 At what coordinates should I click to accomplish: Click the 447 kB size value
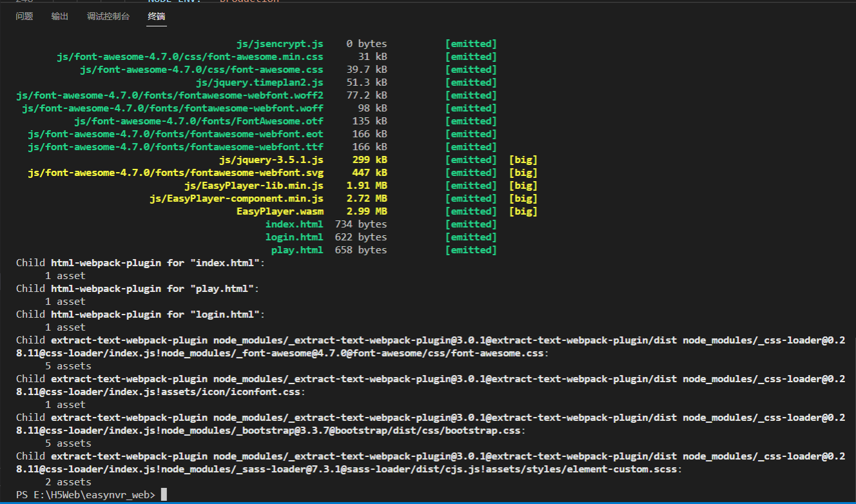click(370, 173)
